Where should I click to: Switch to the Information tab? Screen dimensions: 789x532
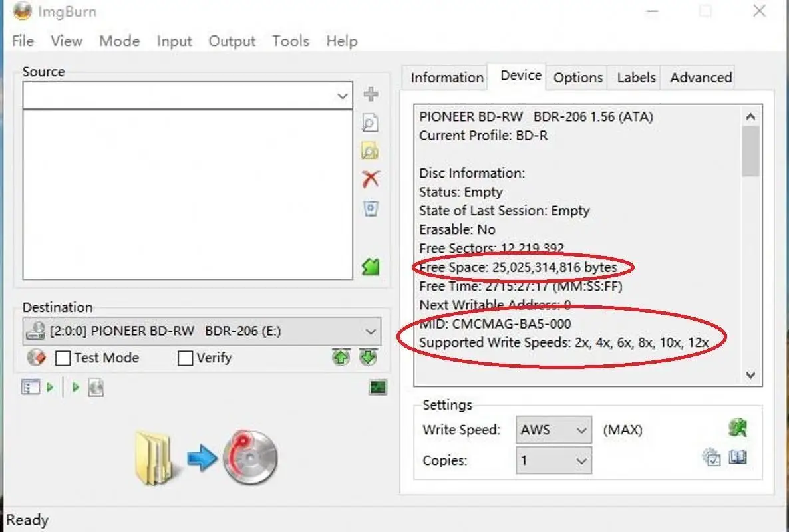[x=447, y=77]
